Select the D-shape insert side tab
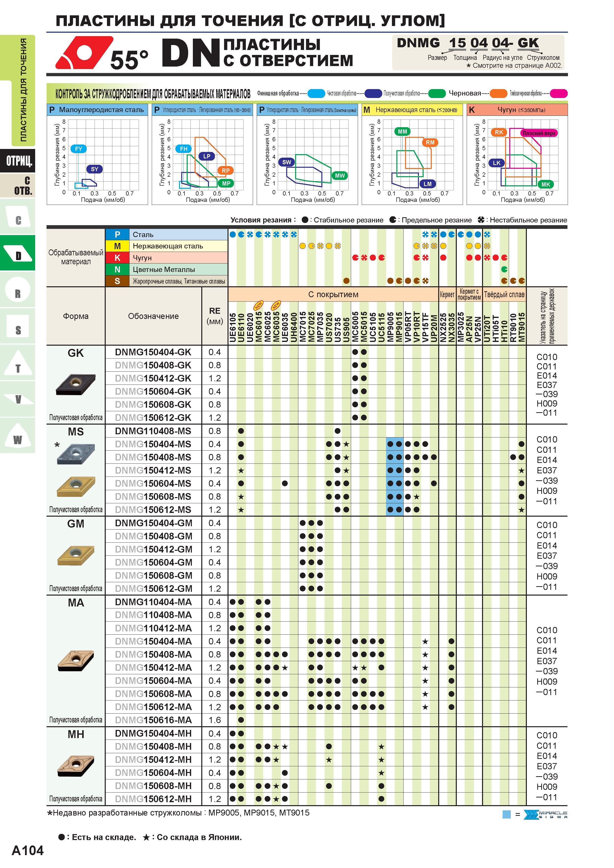This screenshot has height=868, width=614. (x=18, y=253)
